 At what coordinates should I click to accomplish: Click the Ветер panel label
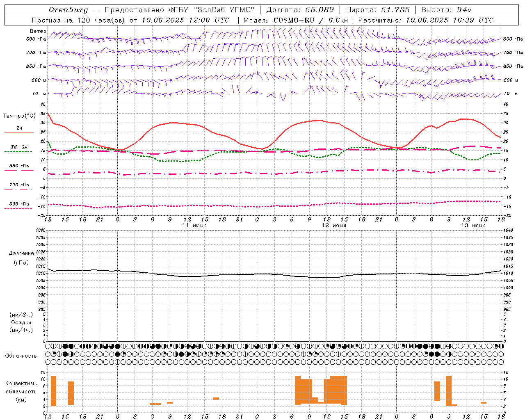38,31
